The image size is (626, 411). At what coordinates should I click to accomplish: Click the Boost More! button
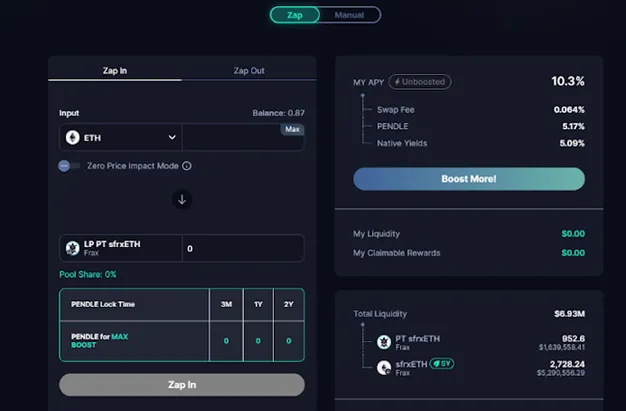point(469,179)
